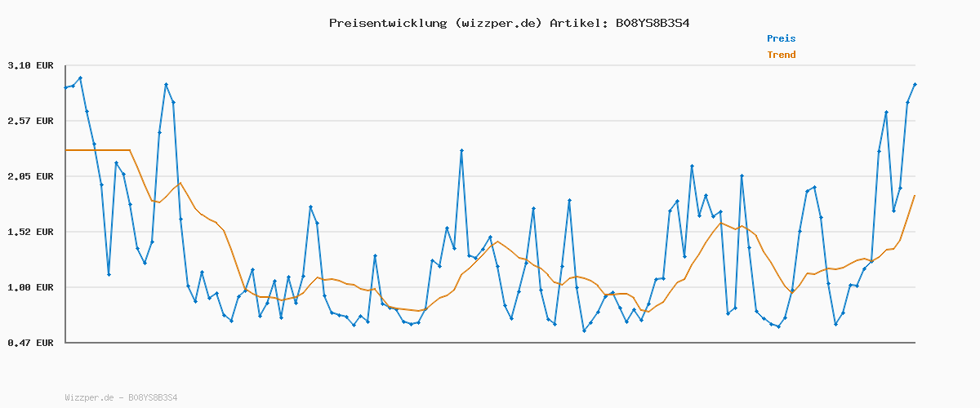
Task: Click the flat starting segment of the trend line
Action: (x=98, y=150)
